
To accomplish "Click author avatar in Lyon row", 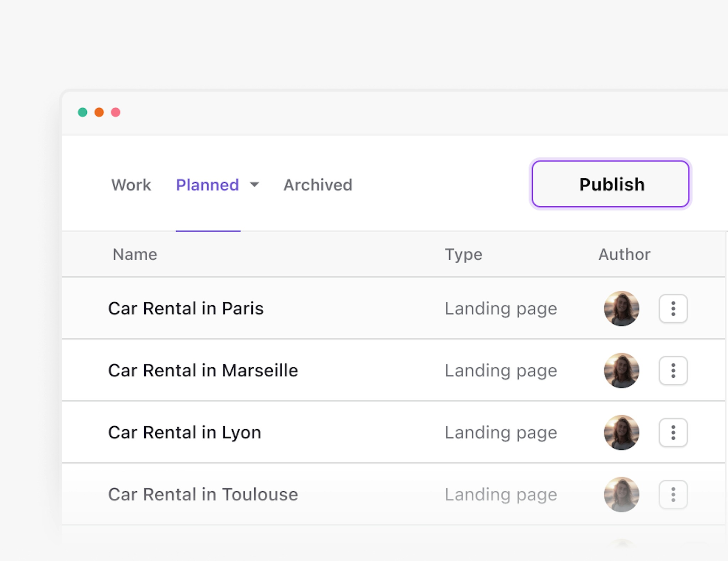I will [621, 432].
